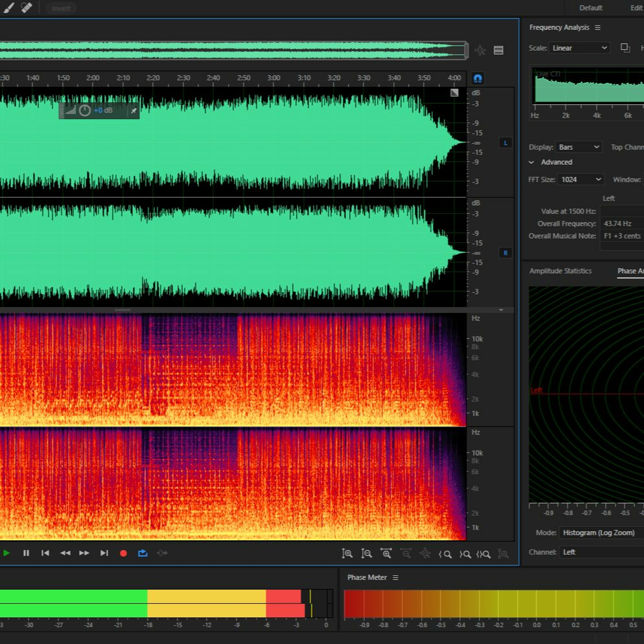
Task: Click the Value at 1500 Hz field
Action: pos(622,211)
